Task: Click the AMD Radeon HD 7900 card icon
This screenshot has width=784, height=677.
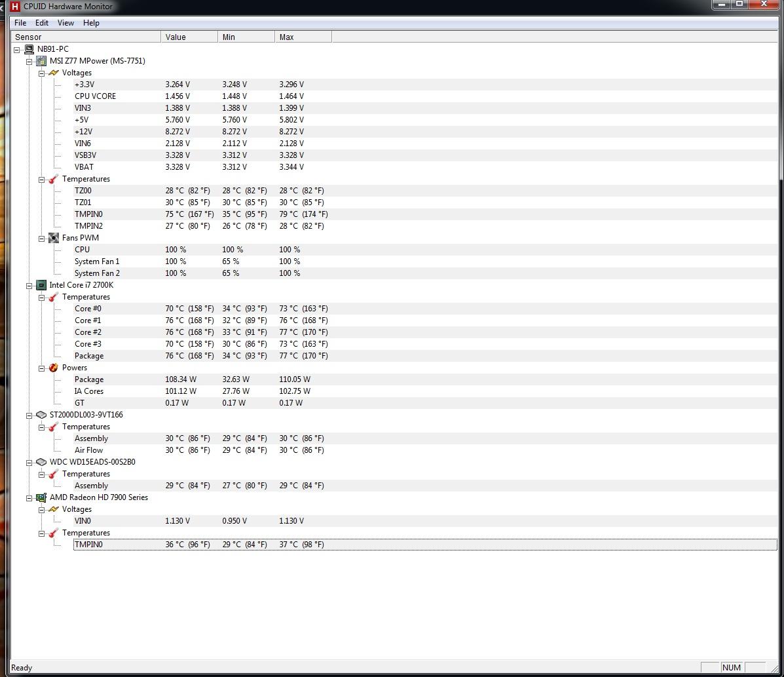Action: point(41,497)
